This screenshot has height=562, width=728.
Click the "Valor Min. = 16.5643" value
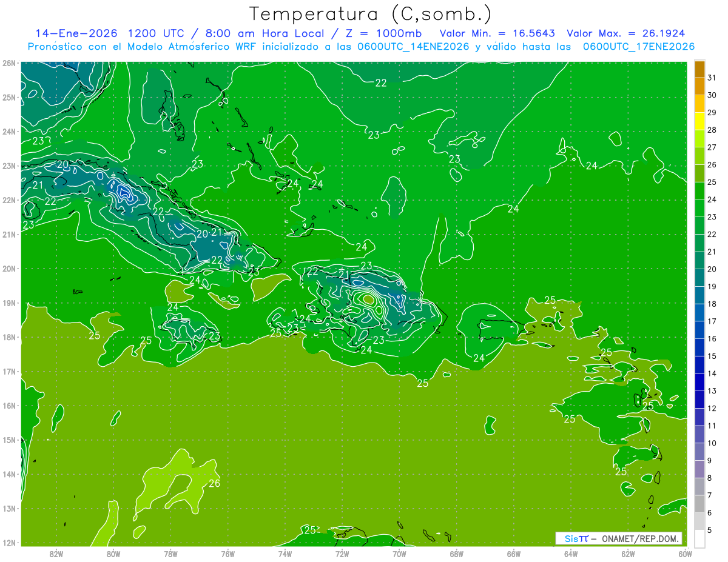pyautogui.click(x=497, y=33)
